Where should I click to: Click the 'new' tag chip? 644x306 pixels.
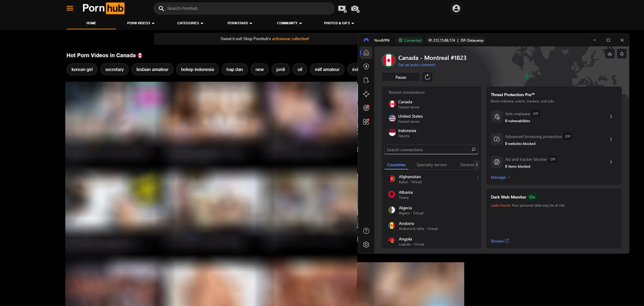[259, 69]
